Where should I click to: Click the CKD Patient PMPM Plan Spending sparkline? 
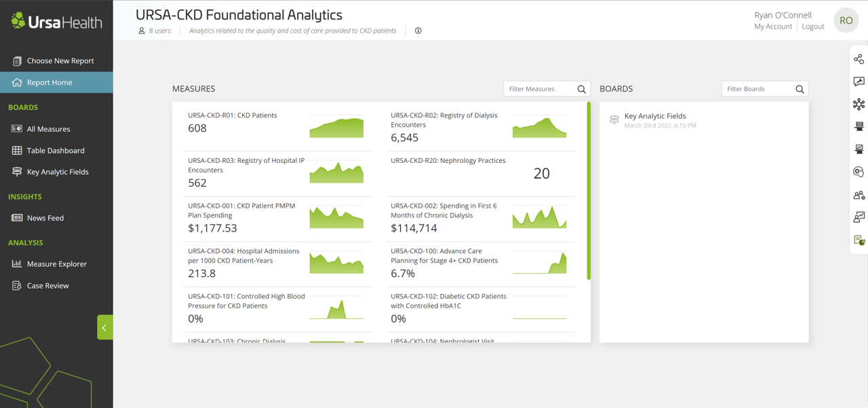click(336, 218)
